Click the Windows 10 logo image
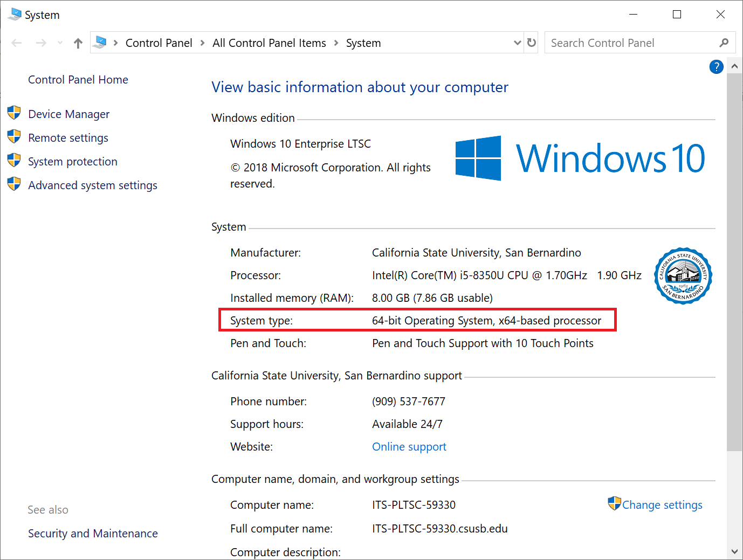The width and height of the screenshot is (743, 560). click(x=580, y=158)
